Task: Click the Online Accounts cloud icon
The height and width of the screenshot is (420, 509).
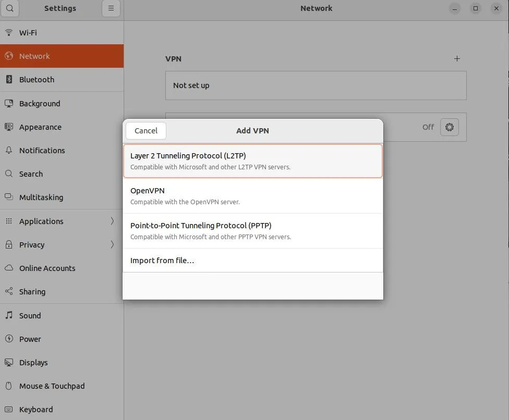Action: click(x=9, y=268)
